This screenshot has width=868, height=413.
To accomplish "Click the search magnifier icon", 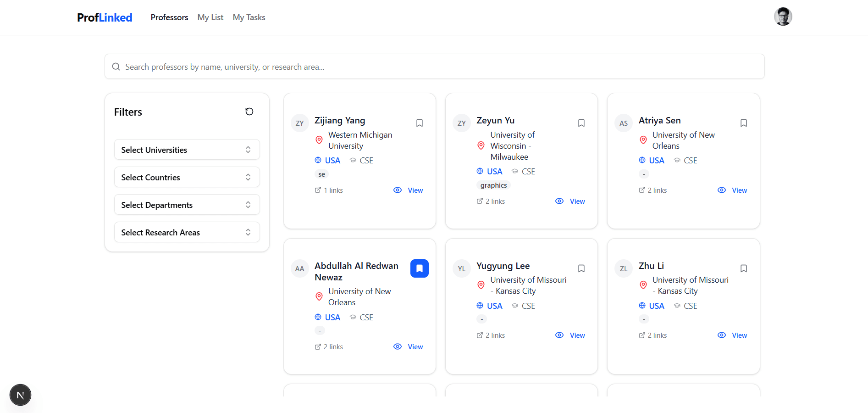I will click(116, 67).
